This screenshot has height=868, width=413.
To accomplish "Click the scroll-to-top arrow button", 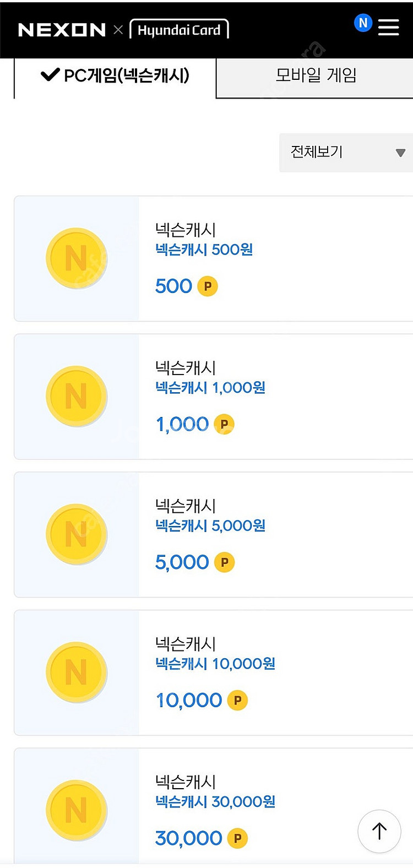I will pos(379,831).
